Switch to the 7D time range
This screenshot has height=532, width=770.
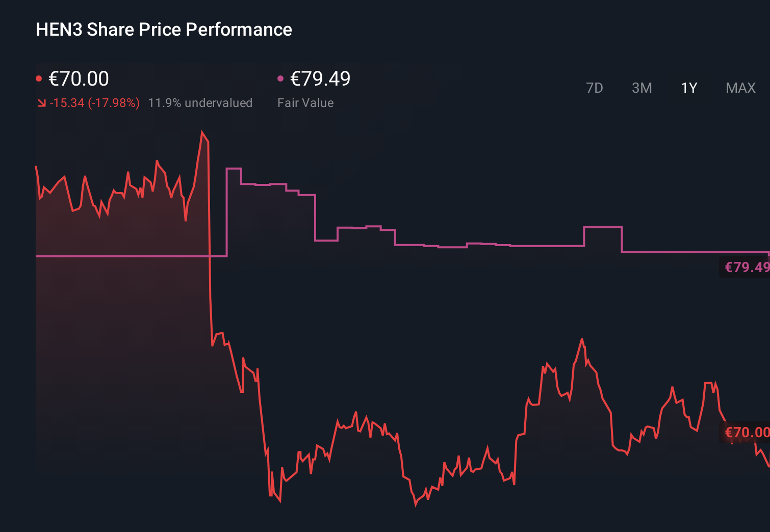(595, 88)
